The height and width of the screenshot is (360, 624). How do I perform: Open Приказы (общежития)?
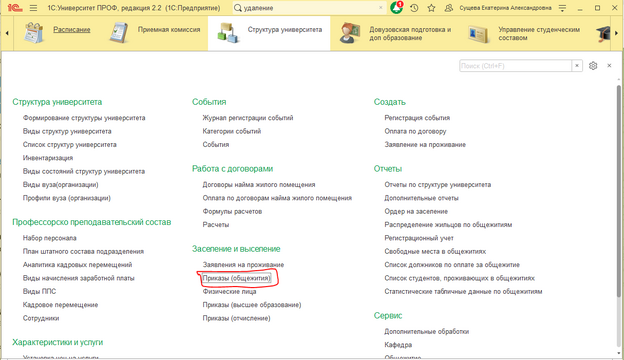[236, 278]
